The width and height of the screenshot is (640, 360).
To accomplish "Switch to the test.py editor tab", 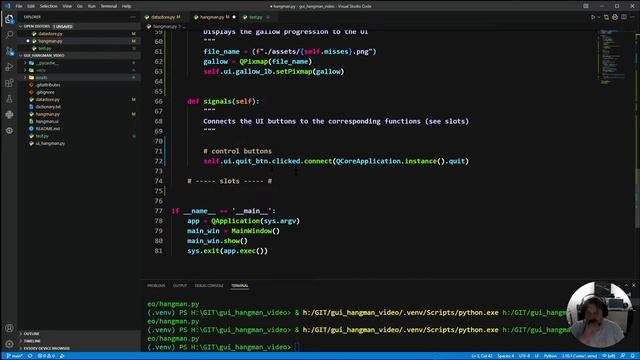I will coord(256,17).
